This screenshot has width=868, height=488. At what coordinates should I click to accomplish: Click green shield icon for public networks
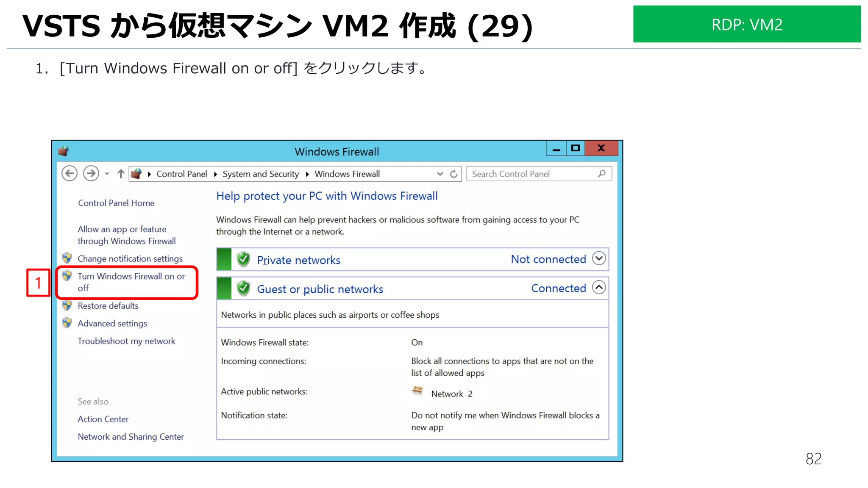pyautogui.click(x=243, y=288)
